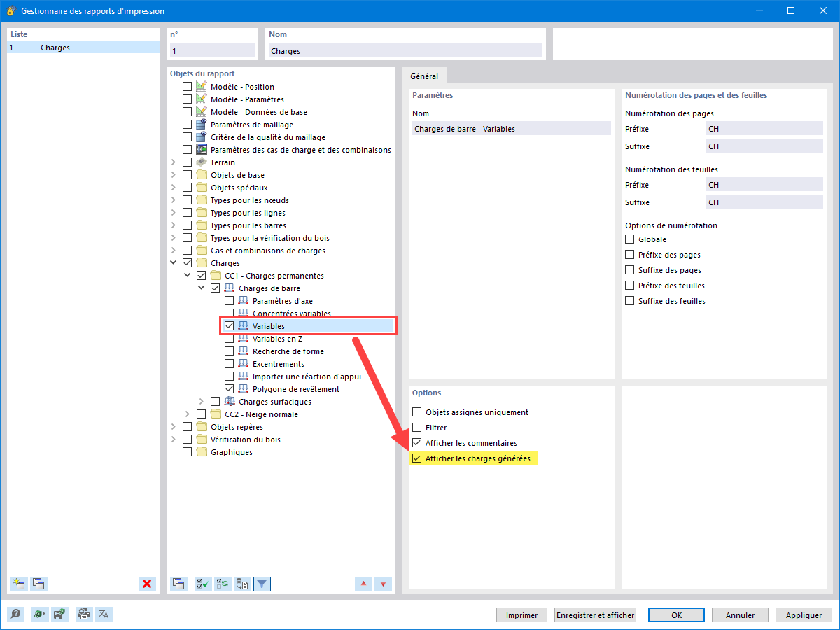Click the save-as-template floppy icon
This screenshot has width=840, height=630.
[59, 614]
